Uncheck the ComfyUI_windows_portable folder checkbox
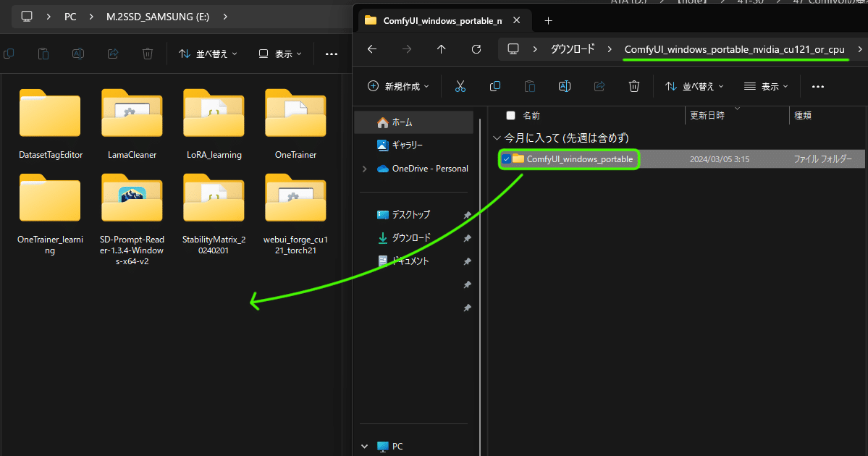This screenshot has height=456, width=868. click(x=506, y=159)
